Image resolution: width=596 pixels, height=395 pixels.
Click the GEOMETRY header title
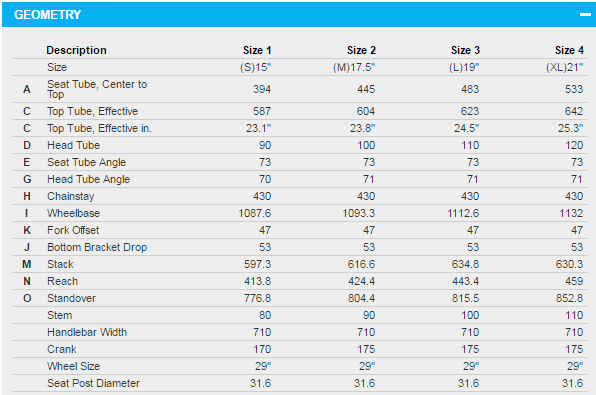tap(48, 15)
